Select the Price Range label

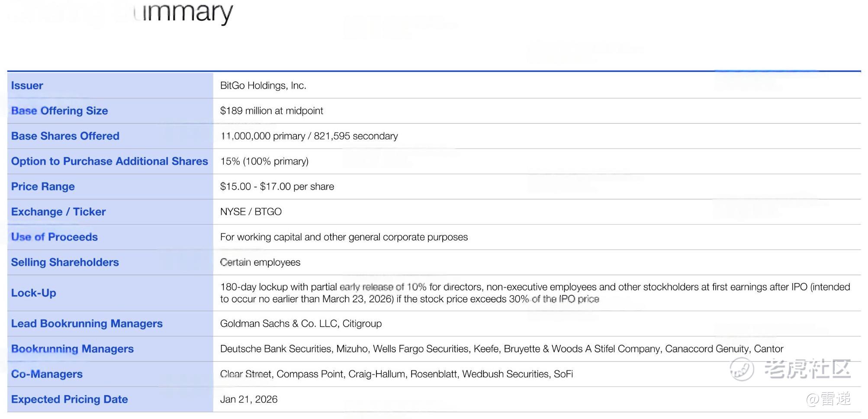(43, 187)
